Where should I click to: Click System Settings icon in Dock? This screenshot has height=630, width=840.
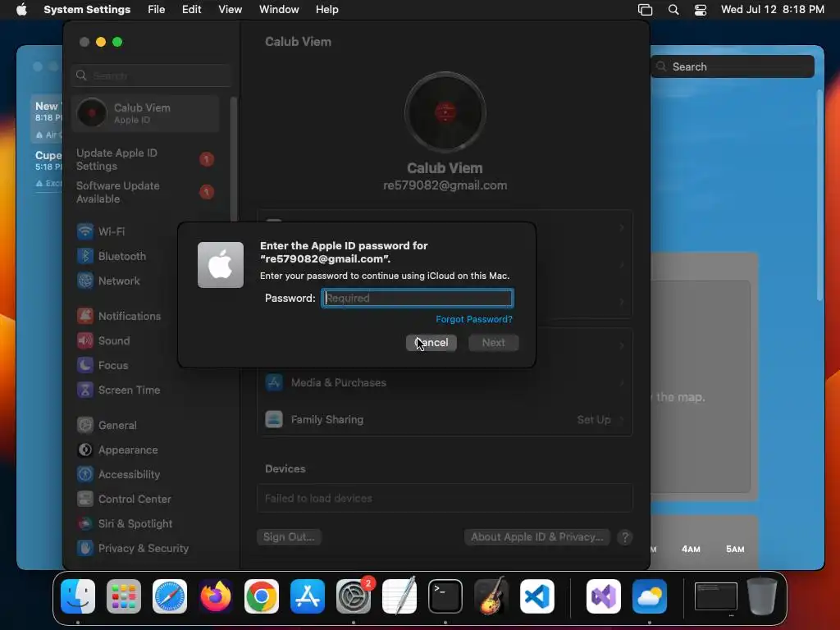point(354,596)
